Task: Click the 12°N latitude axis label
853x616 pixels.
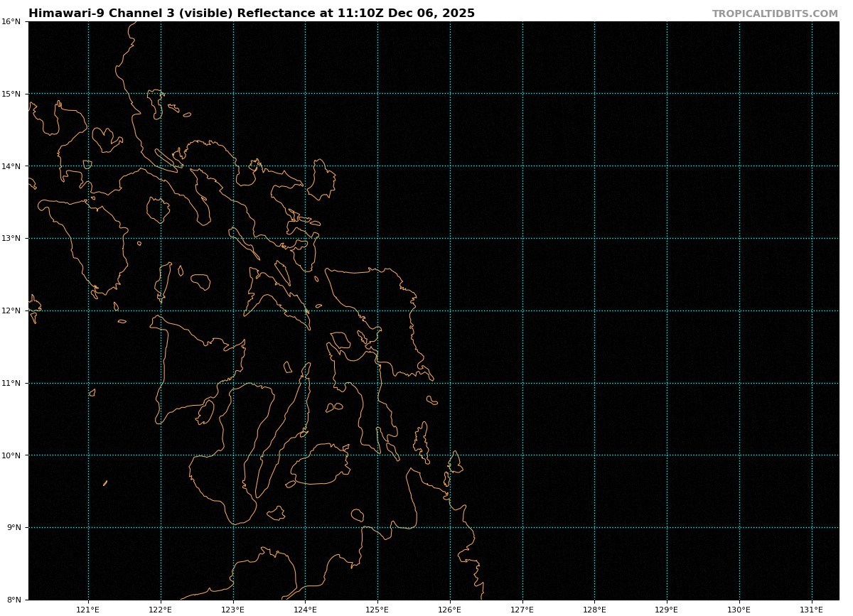Action: [x=11, y=311]
